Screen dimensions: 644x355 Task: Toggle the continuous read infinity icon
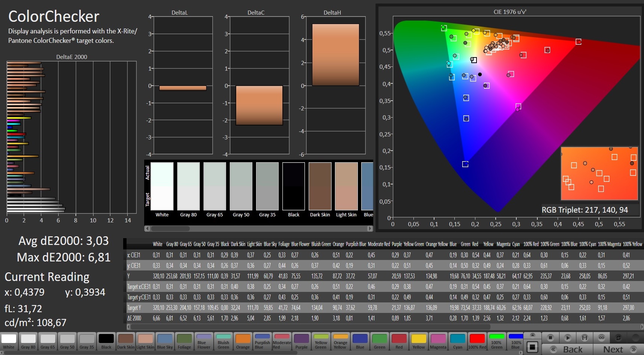602,337
